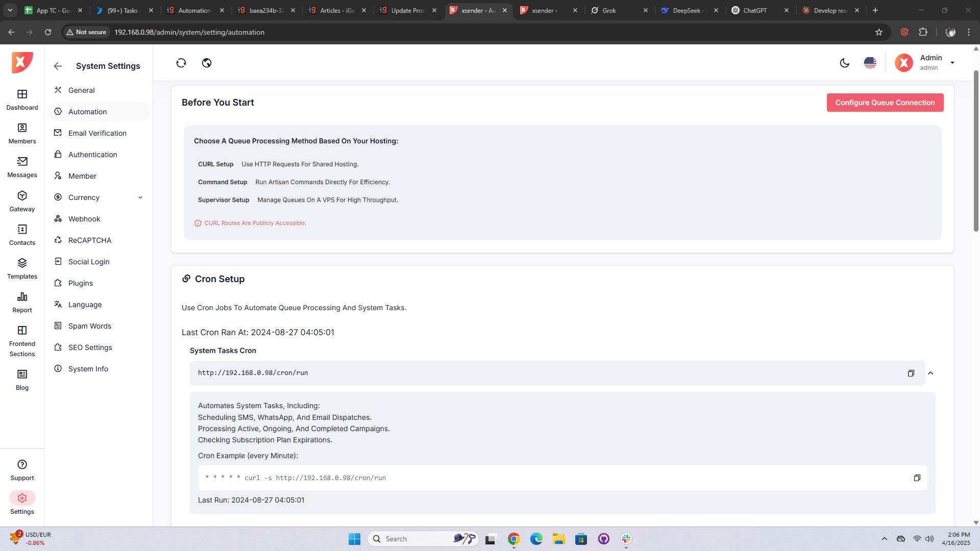Toggle dark mode with the moon icon
The image size is (980, 551).
[845, 63]
